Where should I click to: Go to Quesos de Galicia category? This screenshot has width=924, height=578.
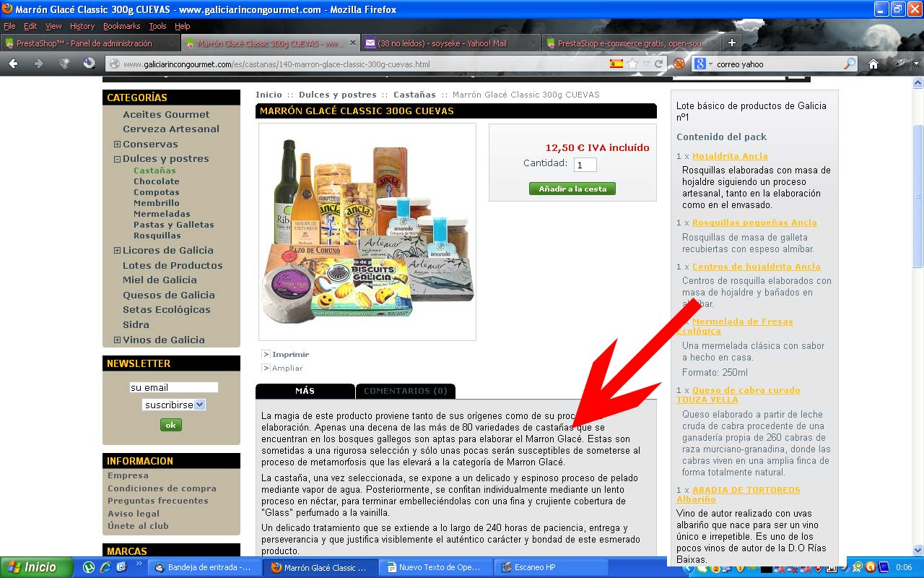pyautogui.click(x=169, y=296)
